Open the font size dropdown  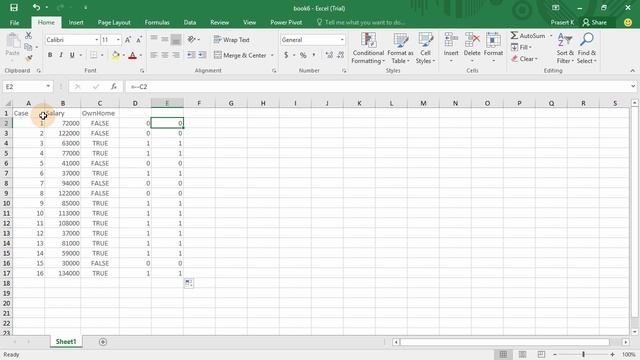(118, 40)
